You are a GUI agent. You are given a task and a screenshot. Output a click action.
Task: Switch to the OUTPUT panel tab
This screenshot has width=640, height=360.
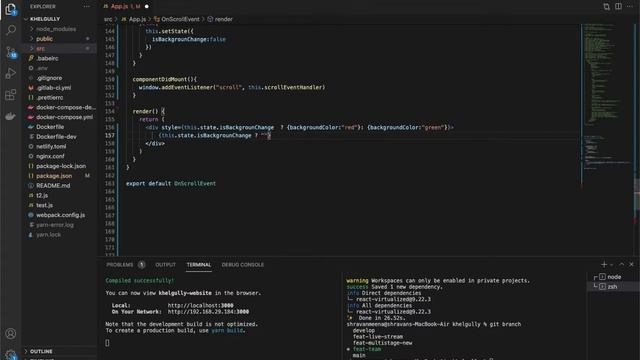point(165,264)
